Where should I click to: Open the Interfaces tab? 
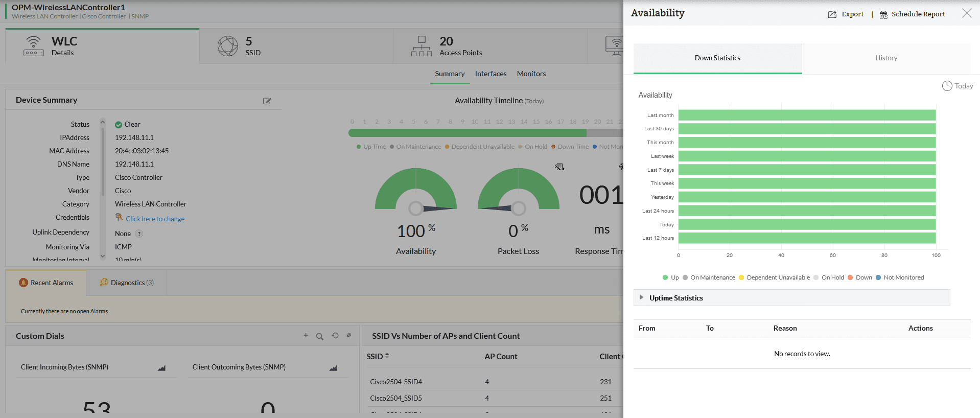(491, 74)
